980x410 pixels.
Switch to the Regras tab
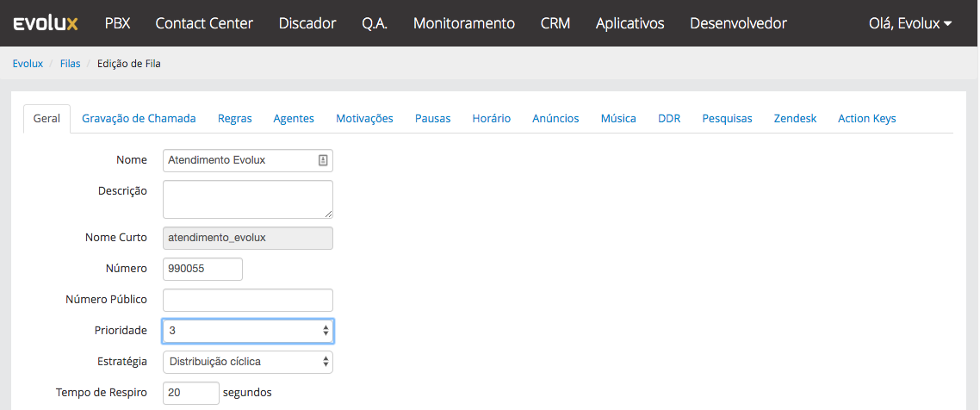click(x=235, y=118)
